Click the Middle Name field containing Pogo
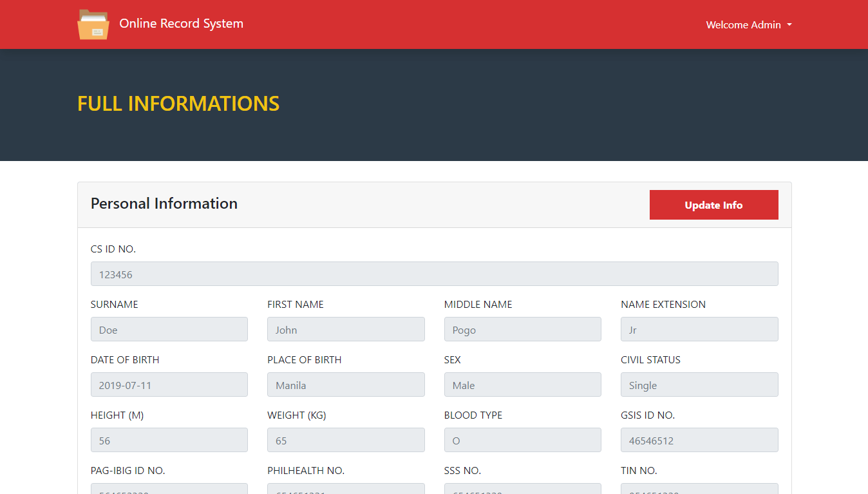This screenshot has height=494, width=868. [x=522, y=329]
